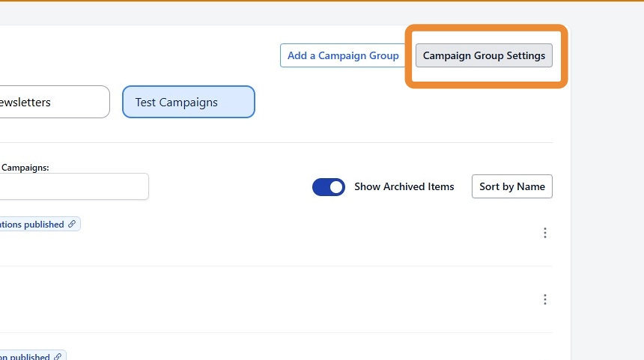The image size is (644, 360).
Task: Turn off the Show Archived Items switch
Action: point(329,187)
